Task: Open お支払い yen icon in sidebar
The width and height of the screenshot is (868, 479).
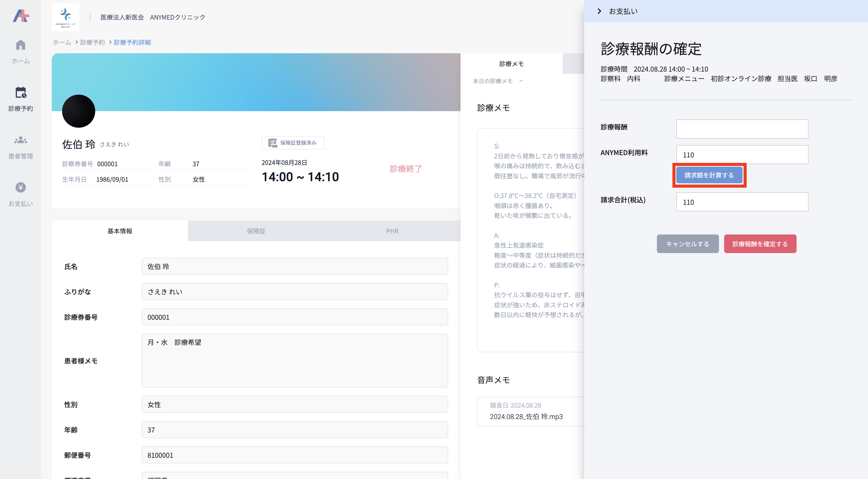Action: (x=20, y=187)
